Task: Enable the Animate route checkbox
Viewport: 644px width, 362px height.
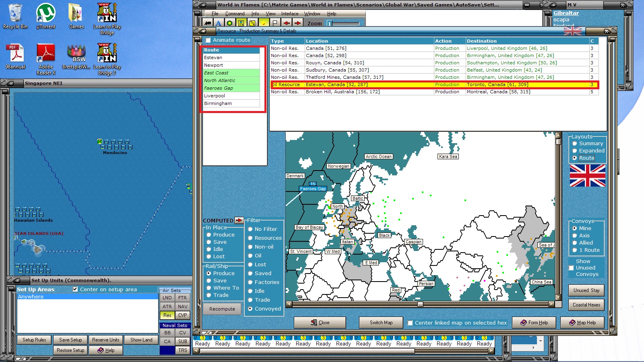Action: point(208,40)
